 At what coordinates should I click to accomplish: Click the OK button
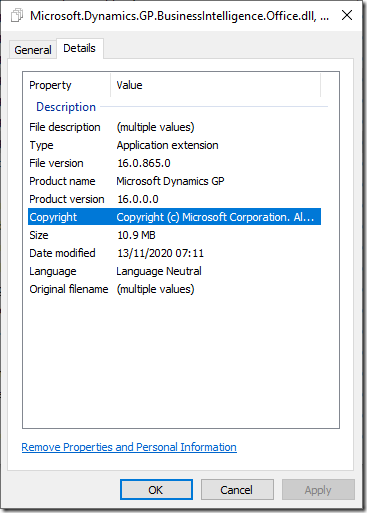pos(156,490)
